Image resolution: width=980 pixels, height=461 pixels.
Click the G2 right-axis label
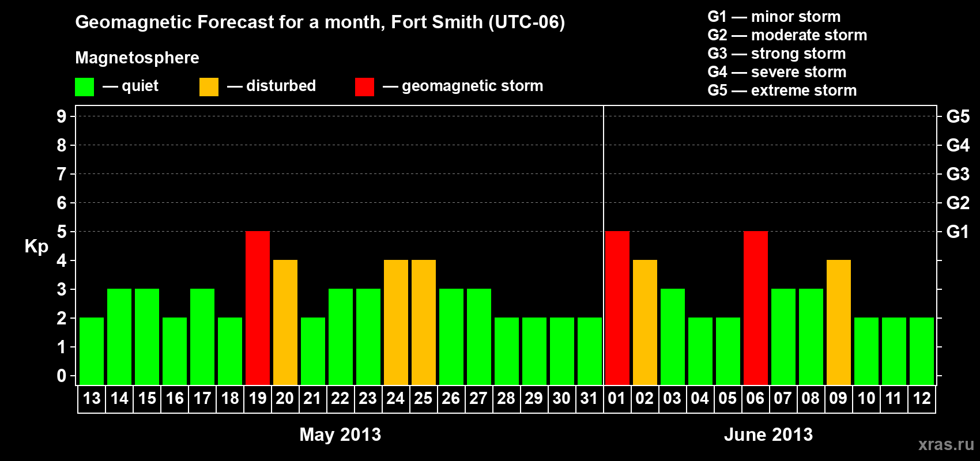(958, 203)
